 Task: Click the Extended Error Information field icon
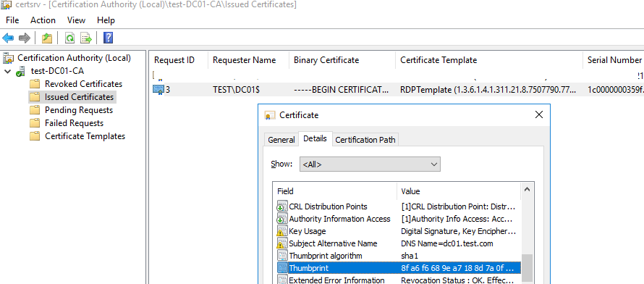pyautogui.click(x=282, y=280)
